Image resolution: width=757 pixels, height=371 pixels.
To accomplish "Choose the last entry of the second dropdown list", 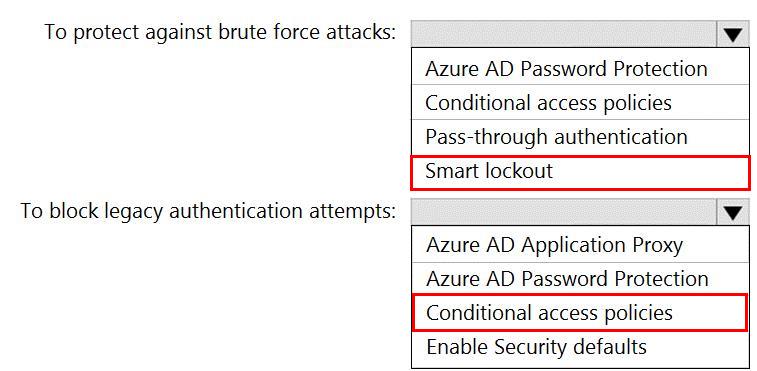I will pyautogui.click(x=580, y=348).
